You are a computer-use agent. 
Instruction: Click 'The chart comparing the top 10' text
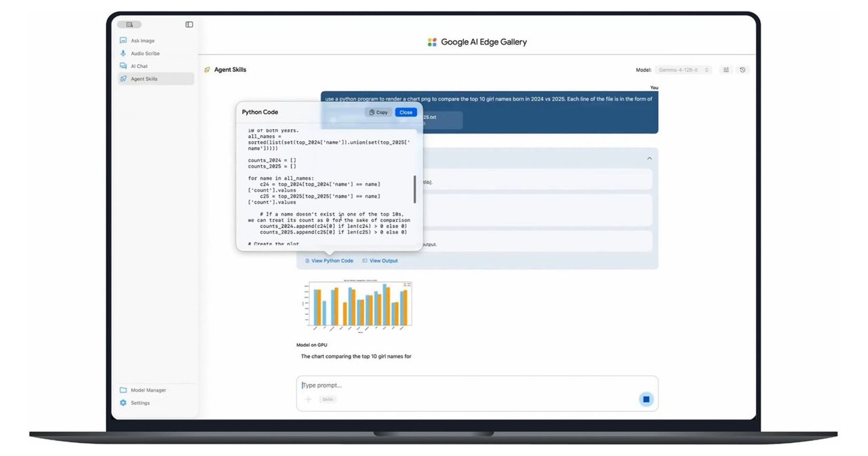tap(356, 356)
